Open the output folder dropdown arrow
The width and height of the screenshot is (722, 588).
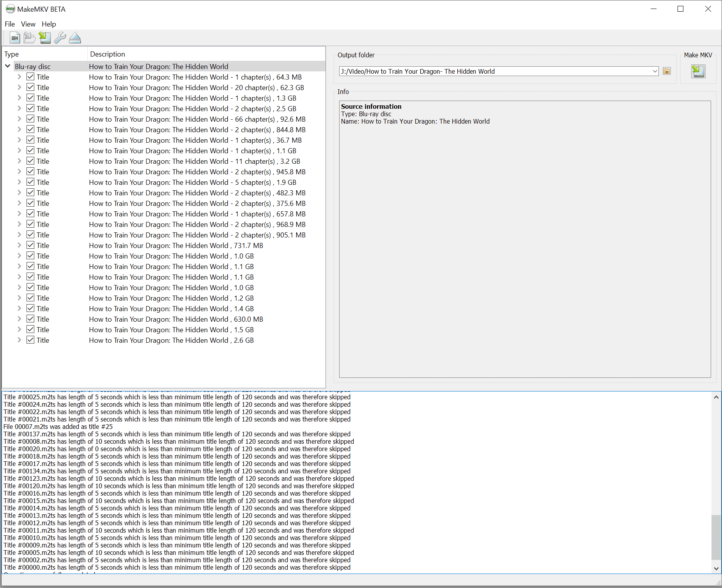[x=655, y=71]
